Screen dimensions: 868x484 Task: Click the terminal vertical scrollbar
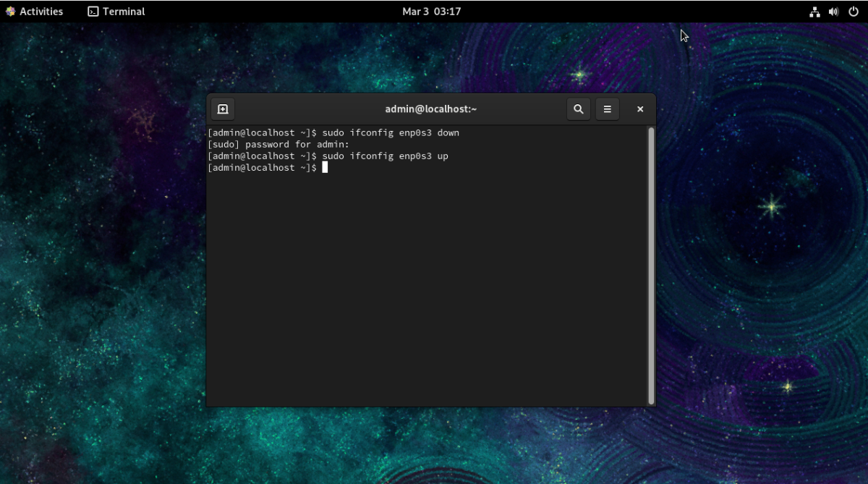pyautogui.click(x=651, y=266)
